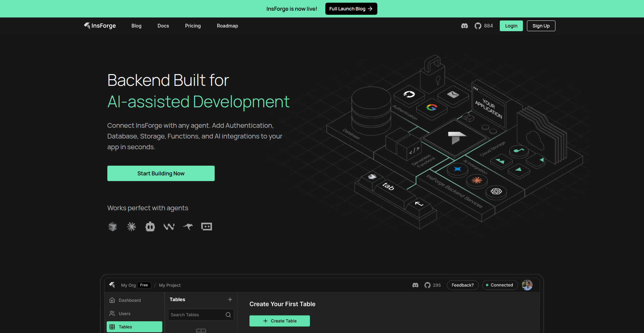The height and width of the screenshot is (333, 644).
Task: Open the Discord icon in the top navbar
Action: (464, 26)
